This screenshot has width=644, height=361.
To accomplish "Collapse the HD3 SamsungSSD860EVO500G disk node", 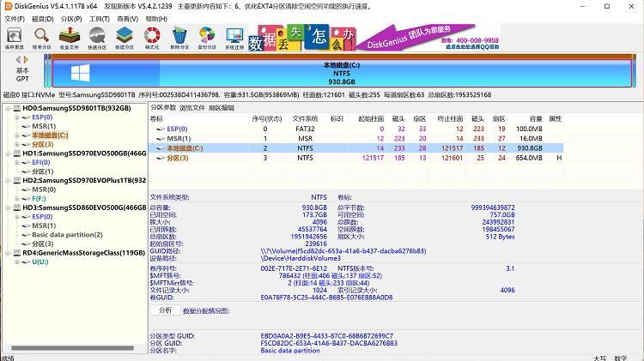I will [x=8, y=208].
